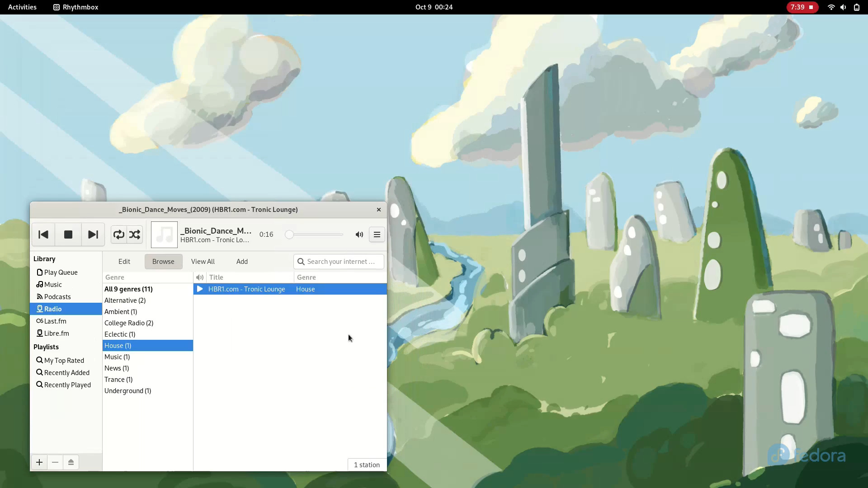Click the Add station button

point(242,262)
